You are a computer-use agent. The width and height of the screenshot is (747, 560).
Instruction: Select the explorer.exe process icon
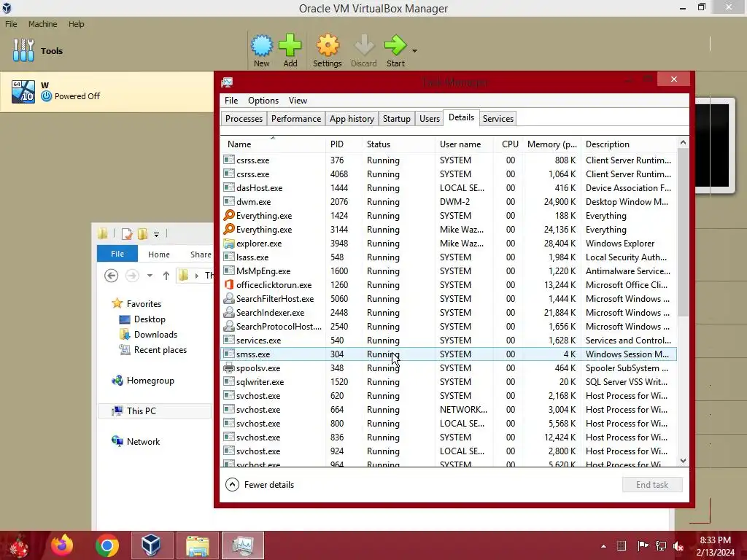[x=229, y=244]
